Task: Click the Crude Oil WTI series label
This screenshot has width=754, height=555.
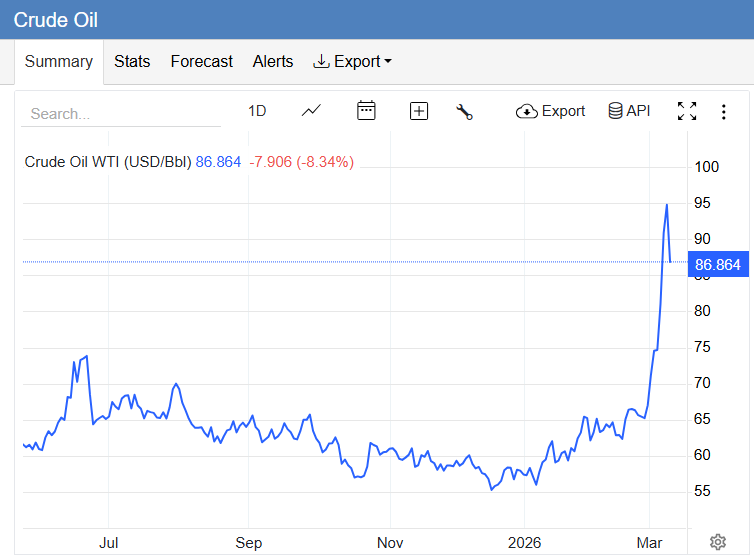Action: [108, 162]
